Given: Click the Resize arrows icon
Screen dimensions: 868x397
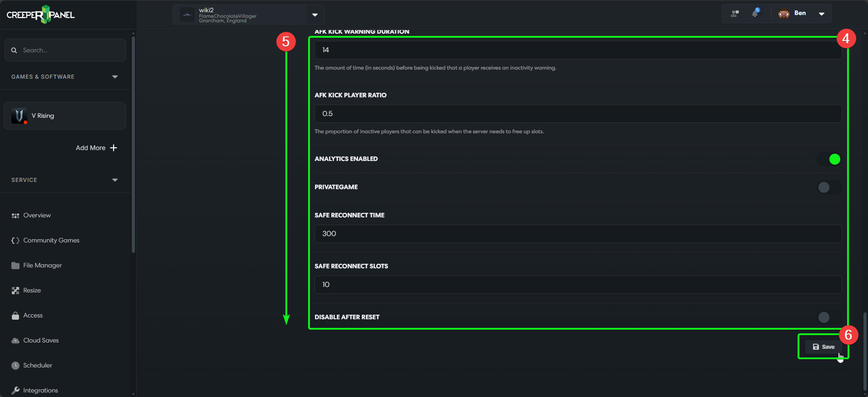Looking at the screenshot, I should point(15,290).
